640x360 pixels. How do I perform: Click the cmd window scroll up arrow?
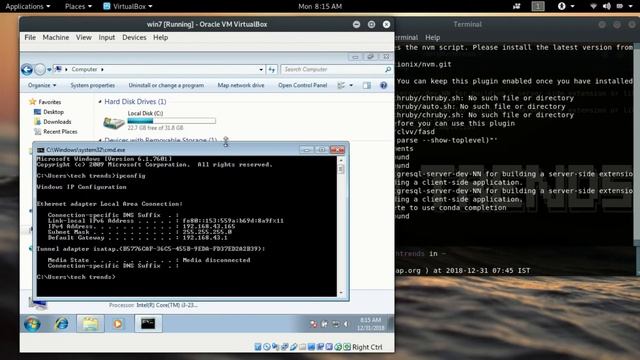(x=341, y=160)
